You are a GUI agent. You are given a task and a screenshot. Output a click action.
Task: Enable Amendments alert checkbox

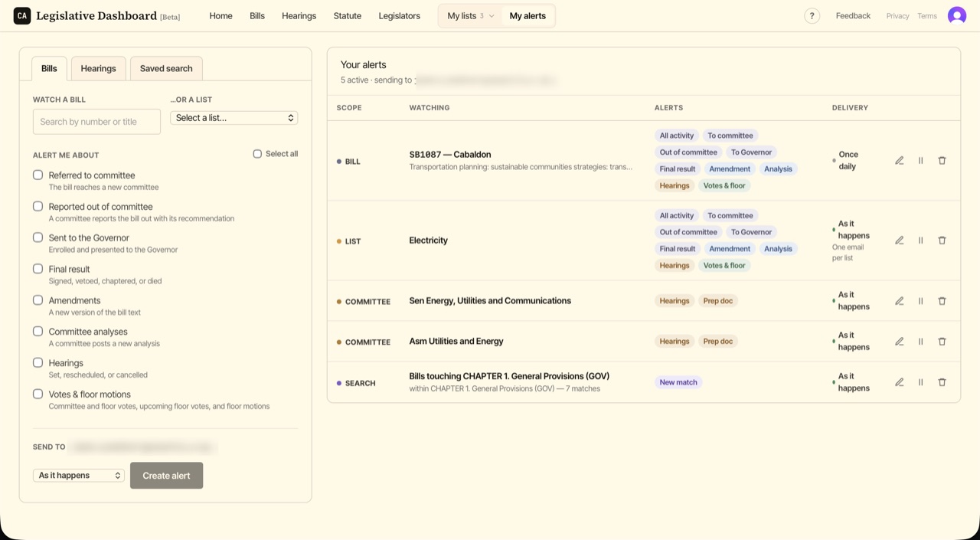38,300
